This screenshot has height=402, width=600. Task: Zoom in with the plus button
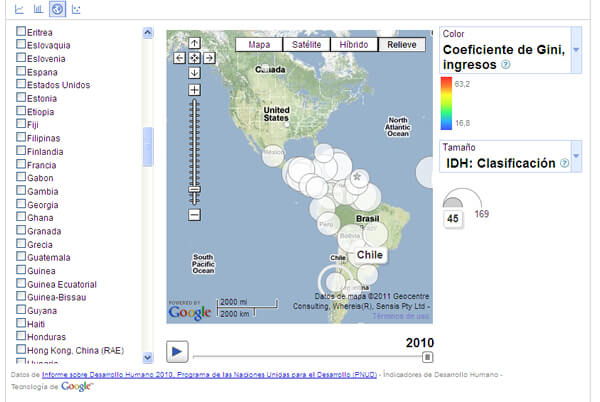pyautogui.click(x=194, y=90)
